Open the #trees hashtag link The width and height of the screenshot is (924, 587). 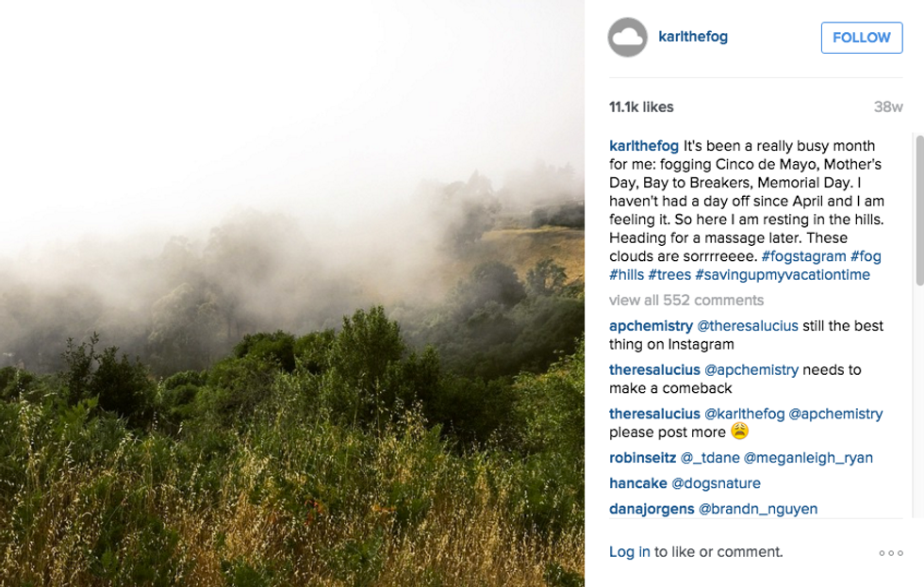point(669,275)
